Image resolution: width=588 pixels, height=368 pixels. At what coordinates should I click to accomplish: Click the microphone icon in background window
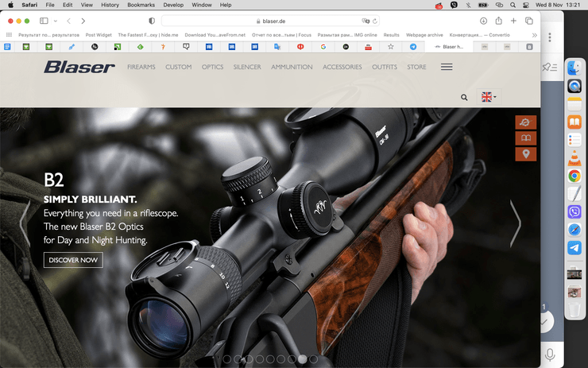click(x=550, y=354)
